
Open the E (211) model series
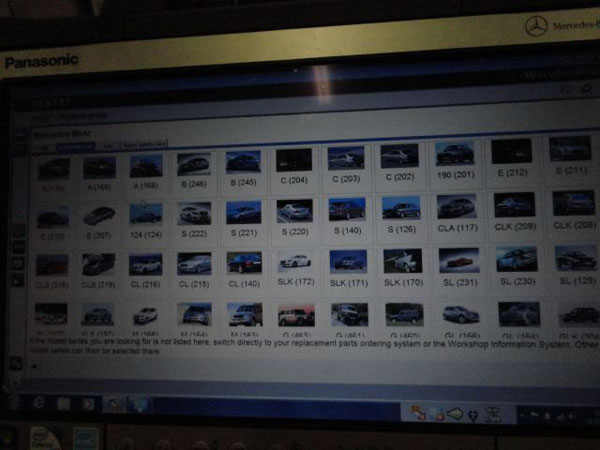click(x=571, y=157)
